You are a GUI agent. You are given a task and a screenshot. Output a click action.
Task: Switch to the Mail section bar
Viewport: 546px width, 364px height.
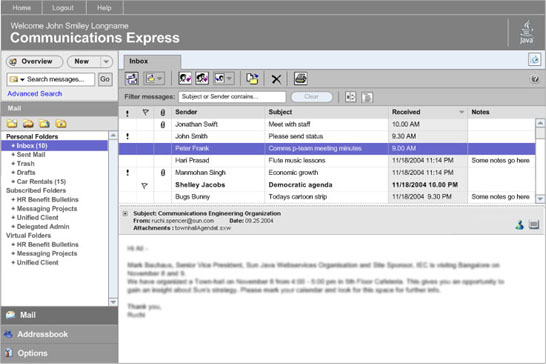(59, 315)
